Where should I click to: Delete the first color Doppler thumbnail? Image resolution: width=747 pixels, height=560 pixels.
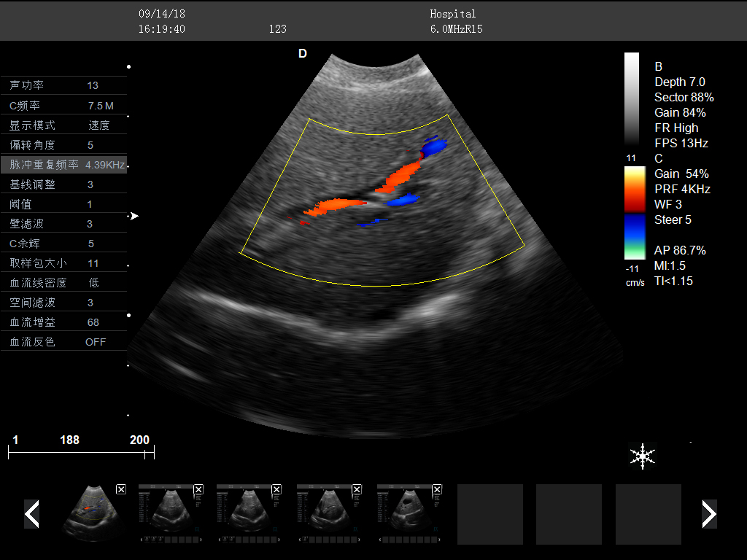coord(121,489)
